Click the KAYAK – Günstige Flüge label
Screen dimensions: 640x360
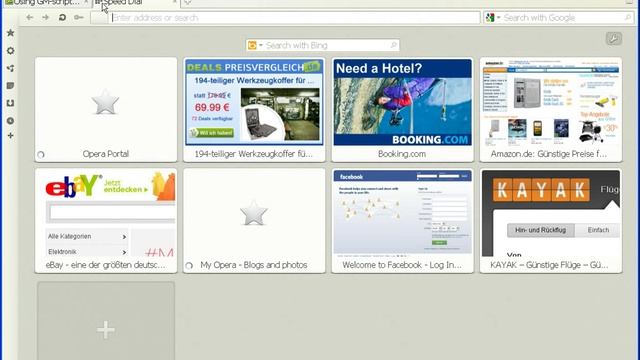coord(549,265)
